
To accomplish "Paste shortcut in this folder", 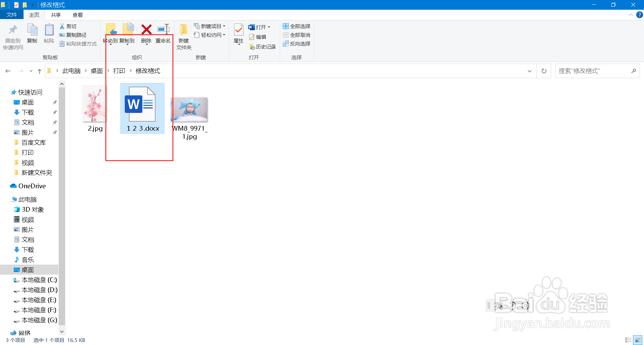I will point(78,44).
